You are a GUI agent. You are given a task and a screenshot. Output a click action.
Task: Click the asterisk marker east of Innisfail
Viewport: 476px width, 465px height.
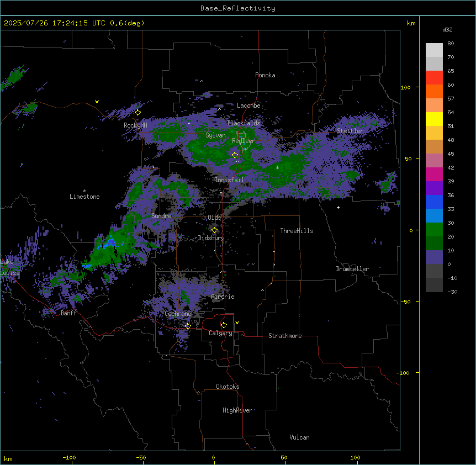(x=277, y=167)
